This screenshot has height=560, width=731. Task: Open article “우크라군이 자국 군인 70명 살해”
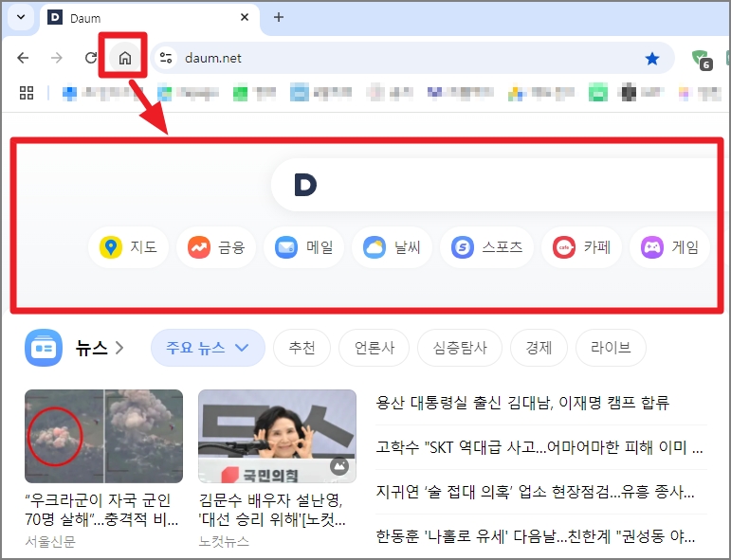coord(101,510)
